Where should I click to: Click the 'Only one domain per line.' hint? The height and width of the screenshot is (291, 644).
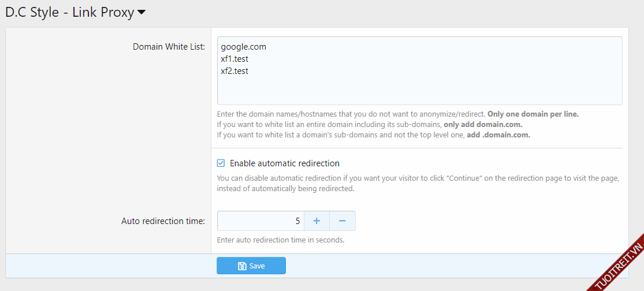(x=533, y=114)
